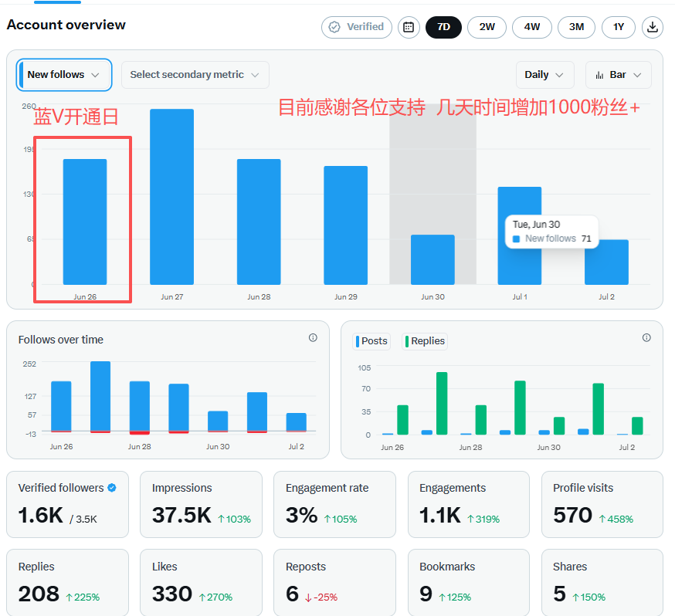Click the Account overview heading
The width and height of the screenshot is (675, 616).
[x=66, y=25]
